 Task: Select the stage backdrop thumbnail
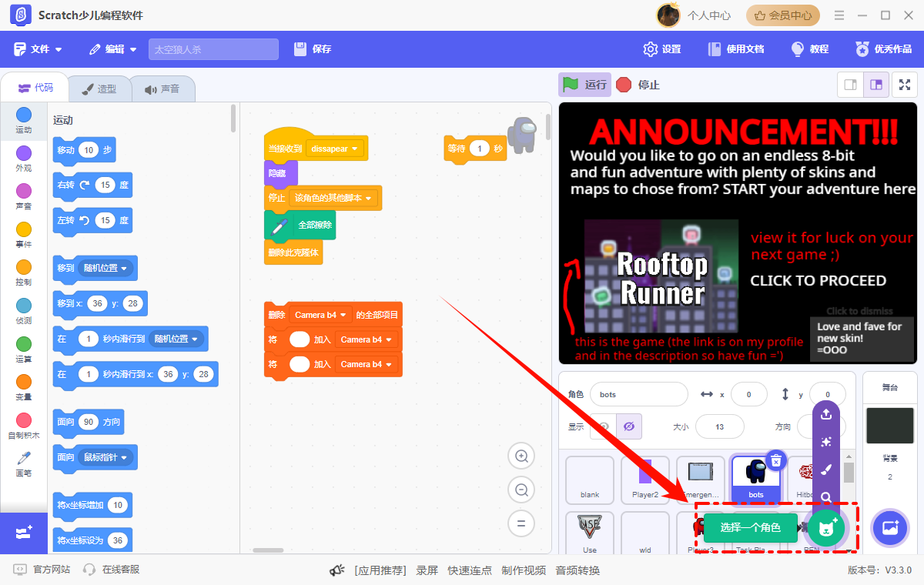[889, 426]
